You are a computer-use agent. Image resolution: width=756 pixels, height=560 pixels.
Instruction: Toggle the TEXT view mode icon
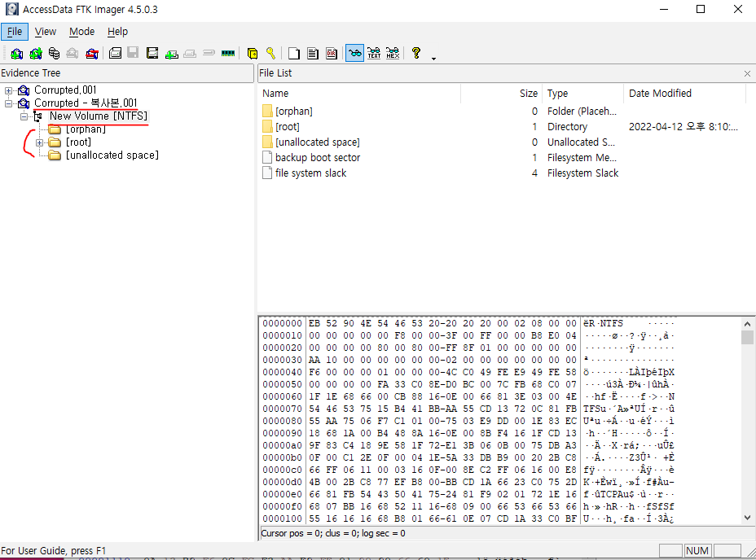374,53
